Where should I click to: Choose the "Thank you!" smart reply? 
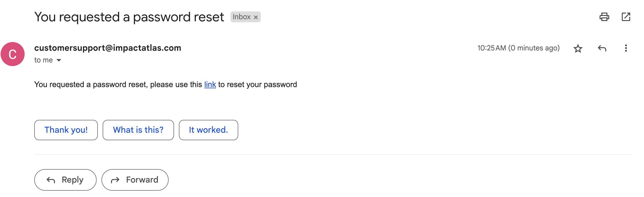click(66, 130)
